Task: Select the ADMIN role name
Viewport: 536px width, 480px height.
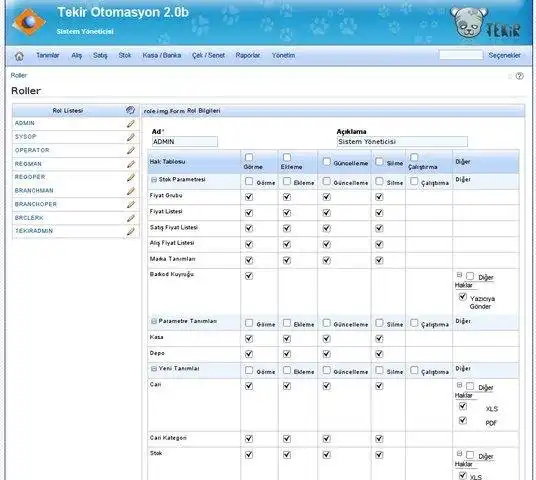Action: (x=25, y=123)
